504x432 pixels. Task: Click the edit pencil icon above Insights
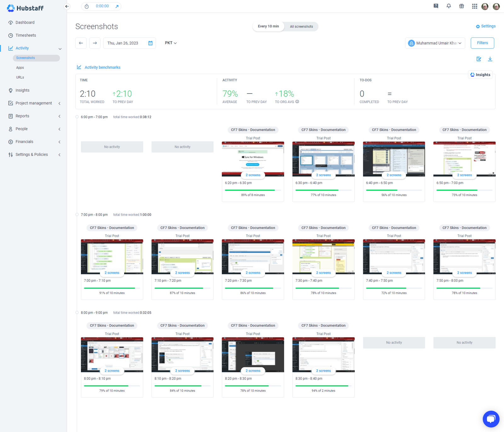479,59
